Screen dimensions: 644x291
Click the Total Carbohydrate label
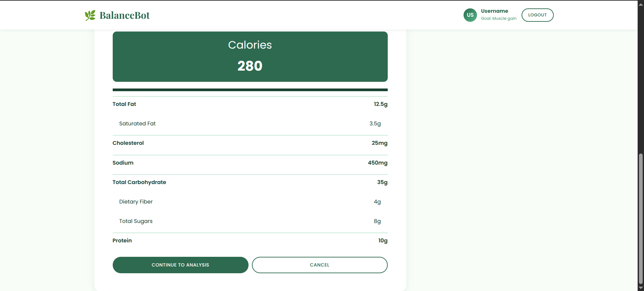click(x=139, y=182)
